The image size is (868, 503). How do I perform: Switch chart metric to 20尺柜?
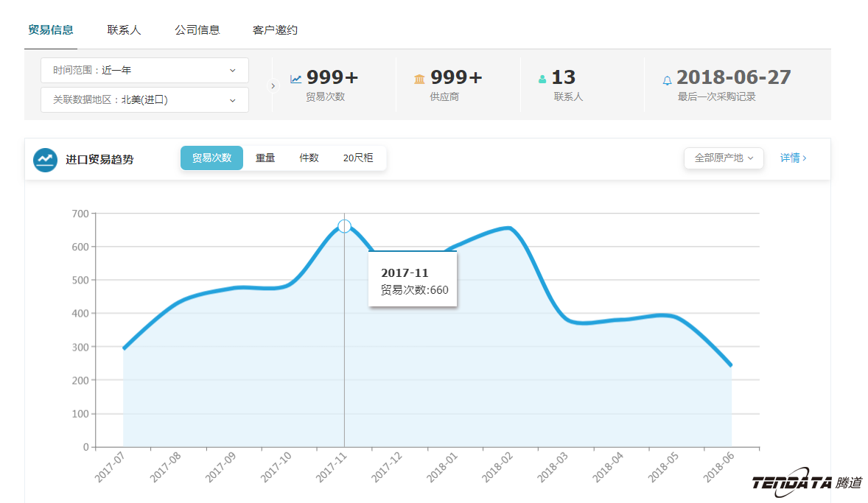click(358, 158)
